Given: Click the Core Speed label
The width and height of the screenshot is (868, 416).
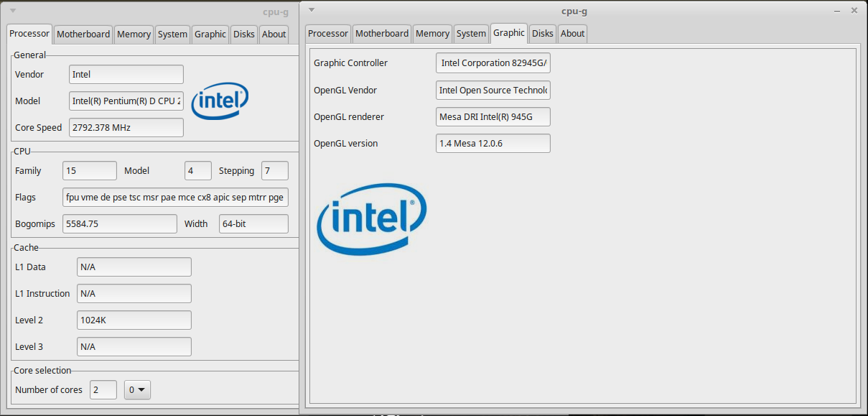Looking at the screenshot, I should 39,128.
